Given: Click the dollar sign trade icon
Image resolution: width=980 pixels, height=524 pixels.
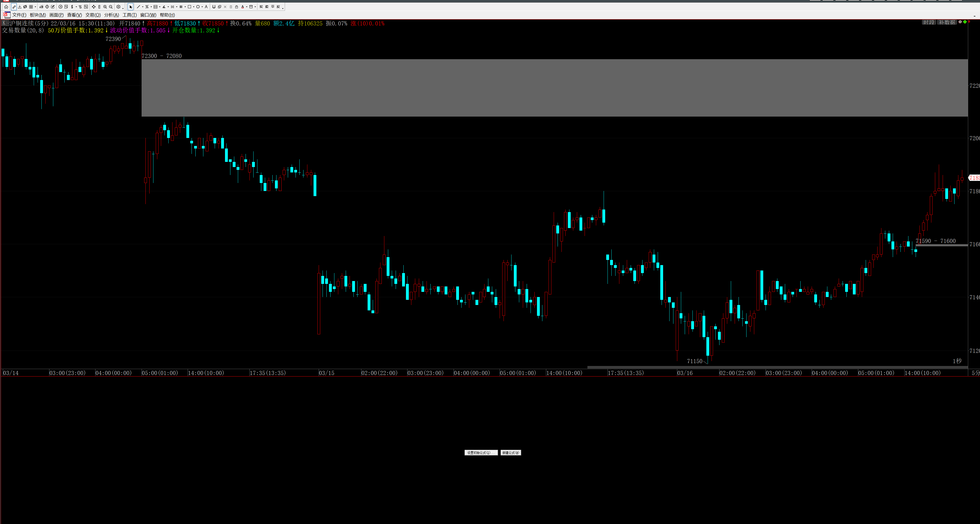Looking at the screenshot, I should (x=72, y=7).
